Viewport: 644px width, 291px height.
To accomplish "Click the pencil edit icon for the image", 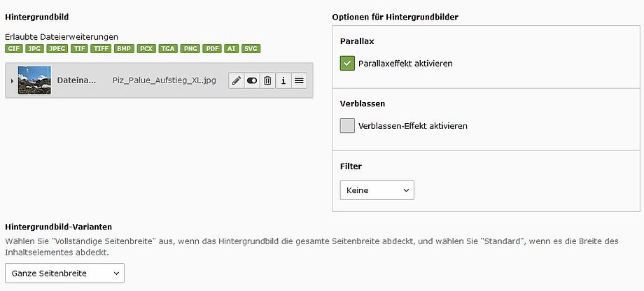I will [x=237, y=80].
